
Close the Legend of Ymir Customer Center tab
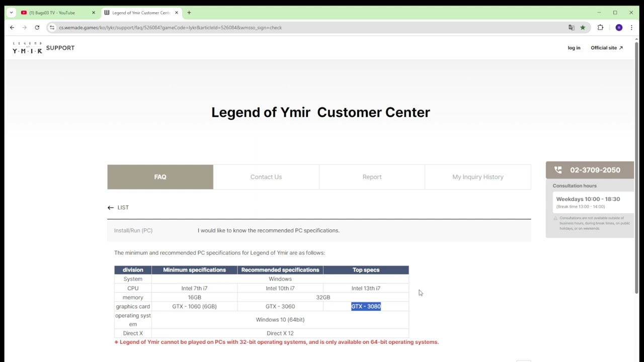[176, 13]
